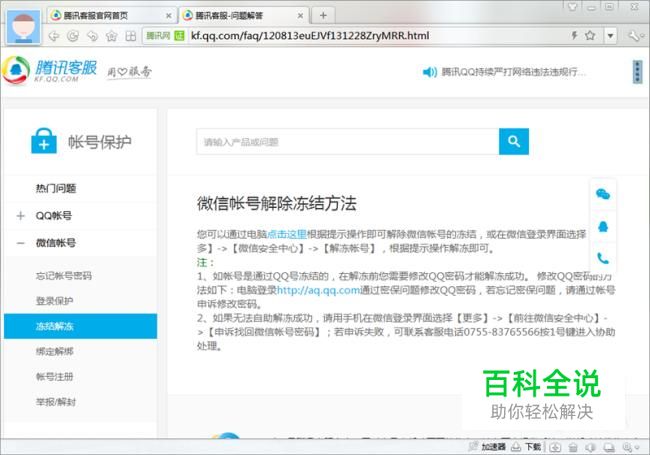Click the undo/restore page icon

coord(92,36)
